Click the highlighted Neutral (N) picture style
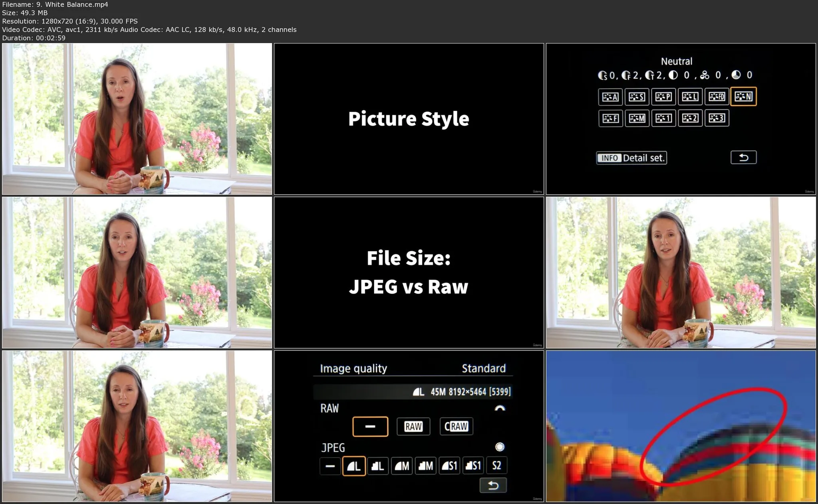 point(743,97)
